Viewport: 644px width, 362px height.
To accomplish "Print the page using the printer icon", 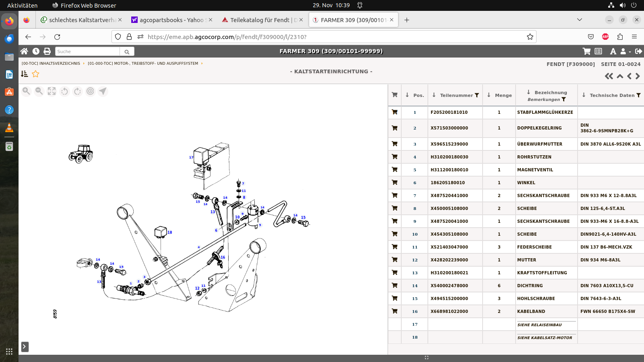I will coord(47,51).
